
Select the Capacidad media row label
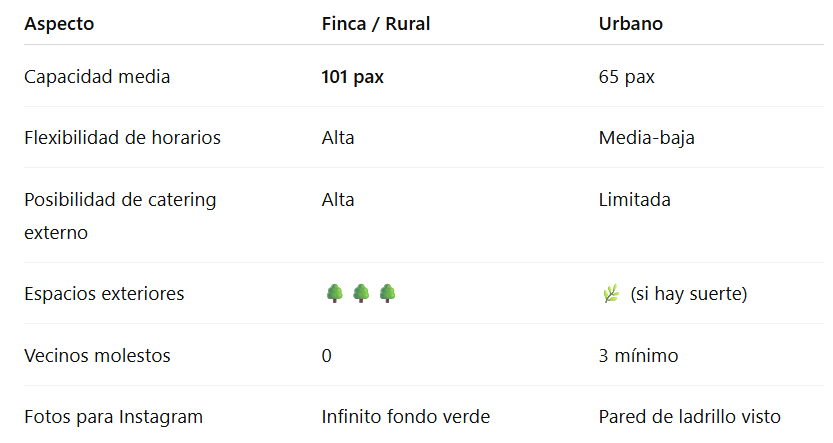[97, 77]
